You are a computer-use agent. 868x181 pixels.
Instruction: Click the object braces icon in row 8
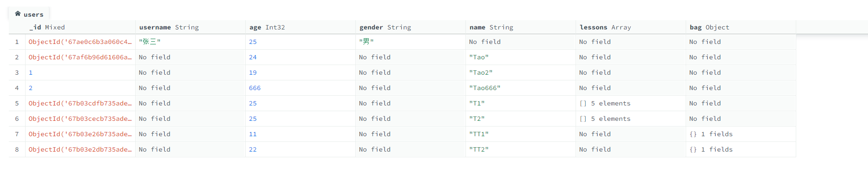pyautogui.click(x=693, y=149)
